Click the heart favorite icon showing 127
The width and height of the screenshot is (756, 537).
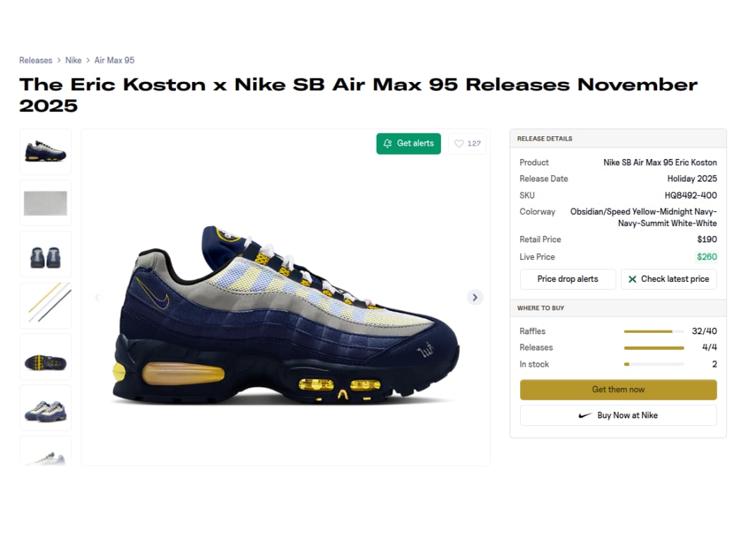tap(459, 143)
